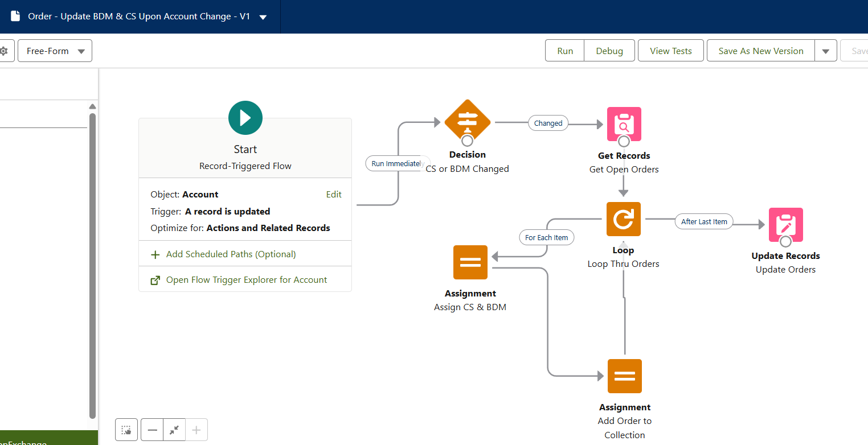Select Add Order to Collection assignment

(x=624, y=376)
